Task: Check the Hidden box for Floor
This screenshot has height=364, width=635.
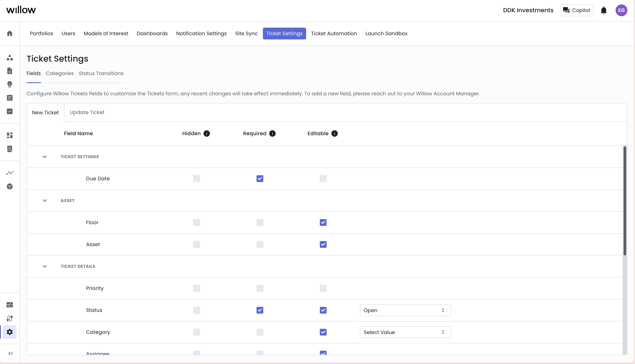Action: (x=196, y=222)
